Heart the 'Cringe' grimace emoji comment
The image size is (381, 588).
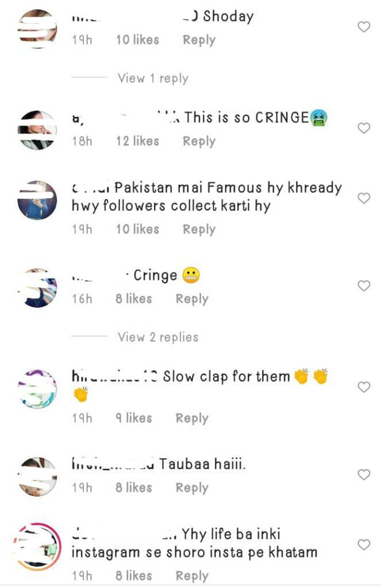pyautogui.click(x=364, y=286)
